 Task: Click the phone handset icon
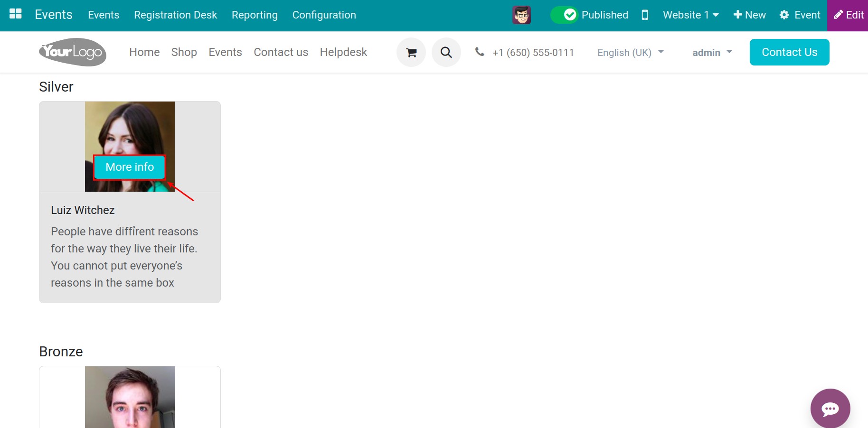[480, 52]
